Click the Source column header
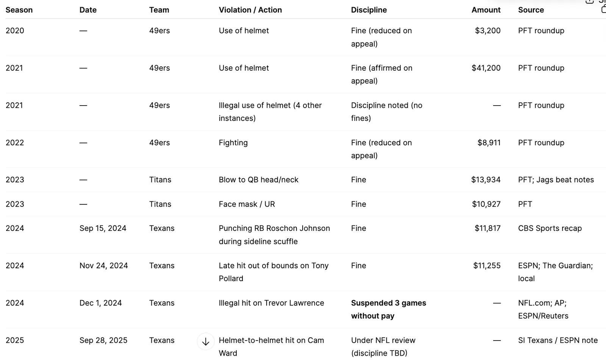The height and width of the screenshot is (364, 606). tap(531, 10)
